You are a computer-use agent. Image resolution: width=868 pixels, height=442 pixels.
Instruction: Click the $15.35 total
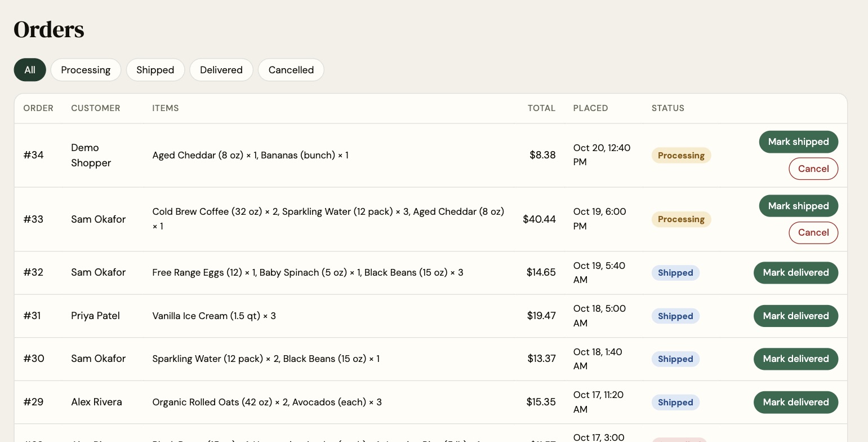click(541, 402)
